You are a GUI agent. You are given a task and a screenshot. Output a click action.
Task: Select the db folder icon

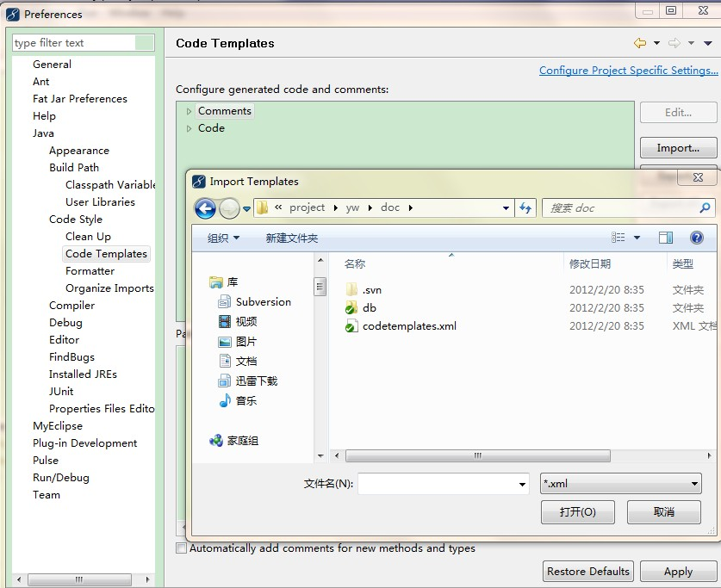pyautogui.click(x=351, y=307)
